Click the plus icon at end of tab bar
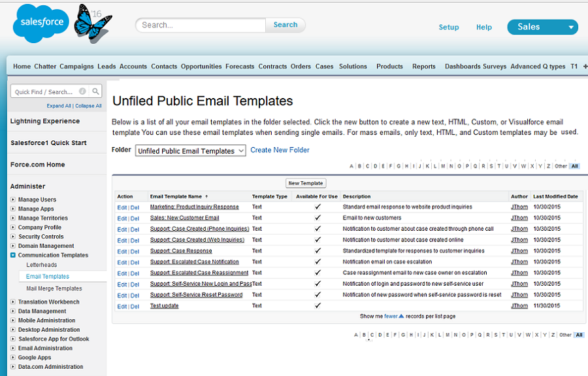The width and height of the screenshot is (588, 376). pyautogui.click(x=585, y=67)
